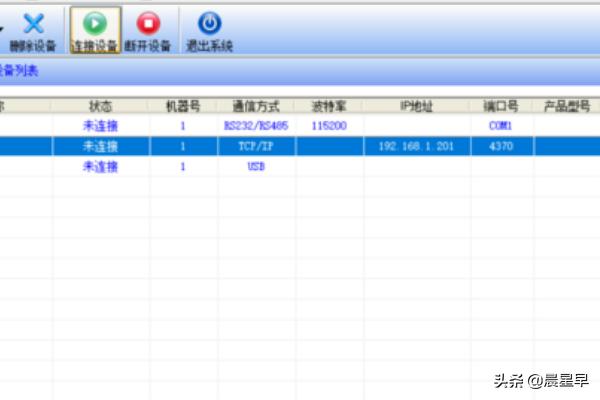
Task: Click the COM1 port cell
Action: (x=501, y=126)
